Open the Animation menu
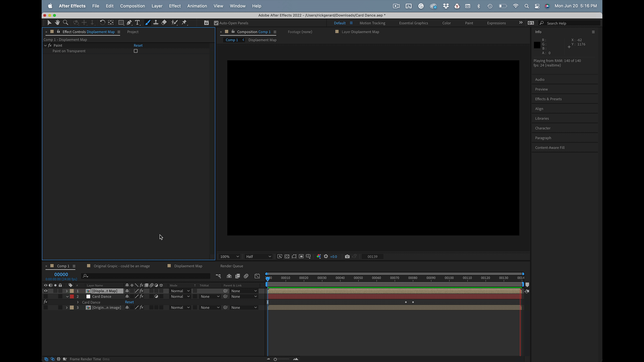The height and width of the screenshot is (362, 644). (197, 6)
